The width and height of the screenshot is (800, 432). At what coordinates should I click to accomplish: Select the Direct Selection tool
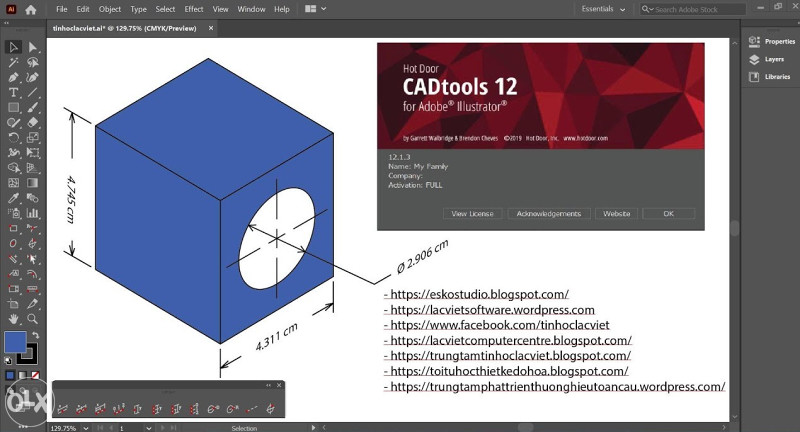coord(33,47)
